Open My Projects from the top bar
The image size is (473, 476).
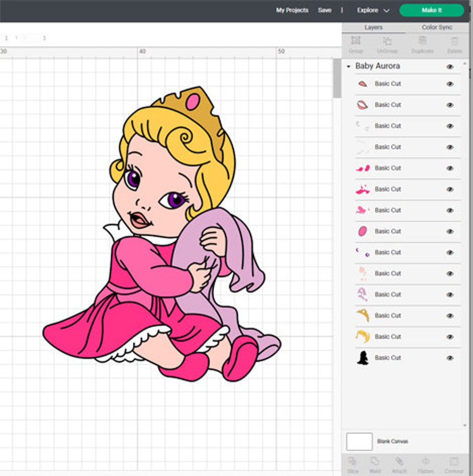(x=292, y=10)
